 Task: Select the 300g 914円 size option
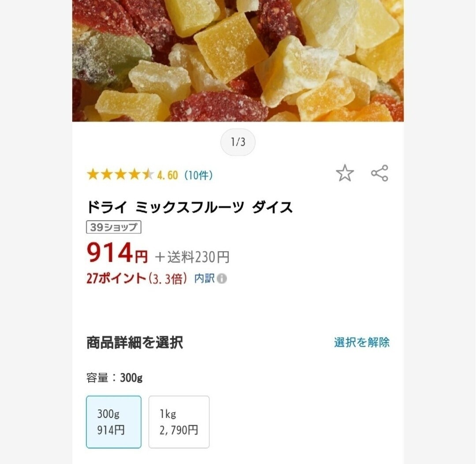[x=114, y=422]
